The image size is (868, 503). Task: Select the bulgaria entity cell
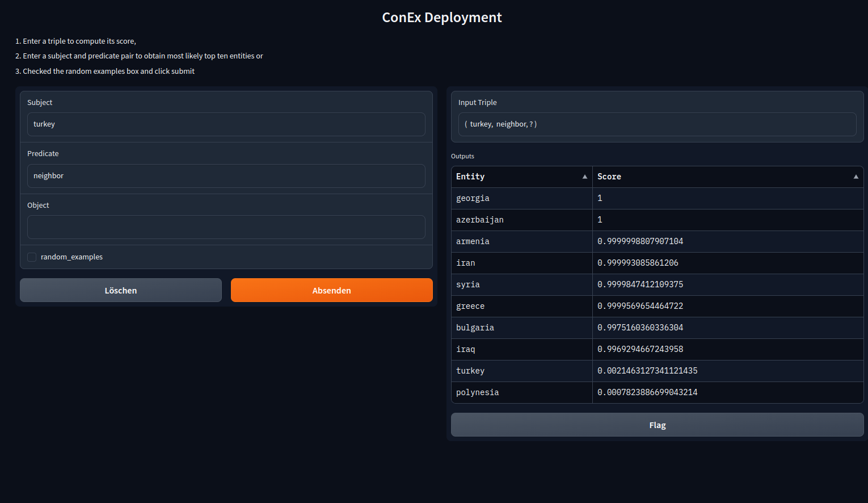coord(522,328)
